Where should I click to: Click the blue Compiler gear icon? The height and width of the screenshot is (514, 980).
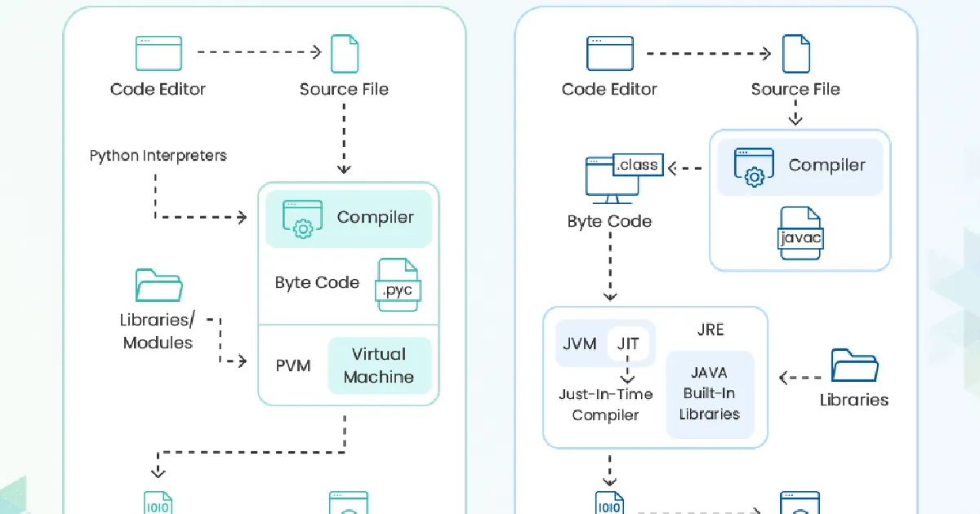pos(754,166)
